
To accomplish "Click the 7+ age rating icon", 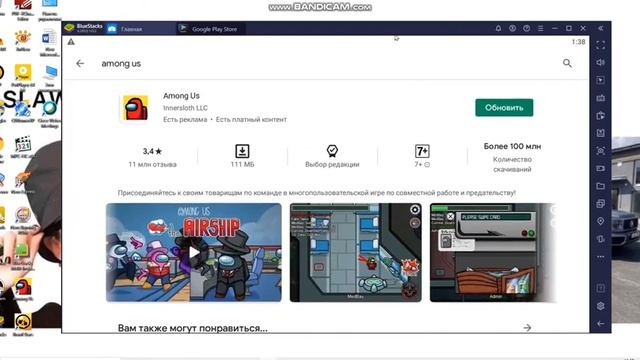I will 422,151.
